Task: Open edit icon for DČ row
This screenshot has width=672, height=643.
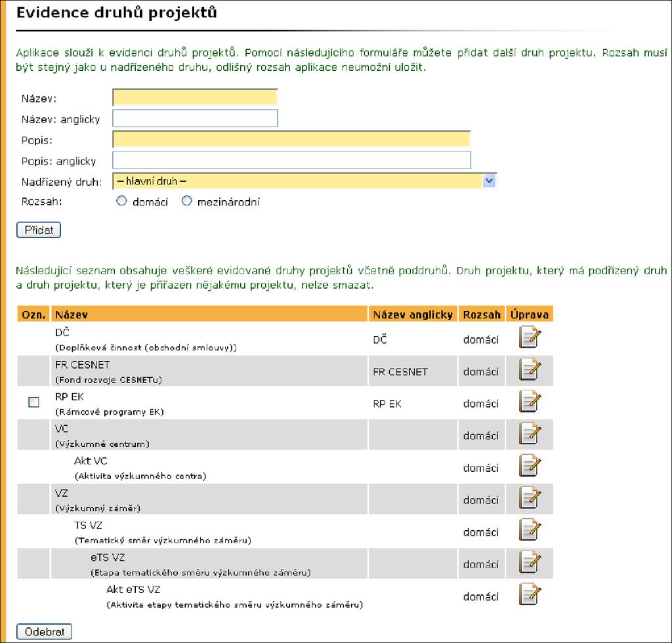Action: pyautogui.click(x=530, y=337)
